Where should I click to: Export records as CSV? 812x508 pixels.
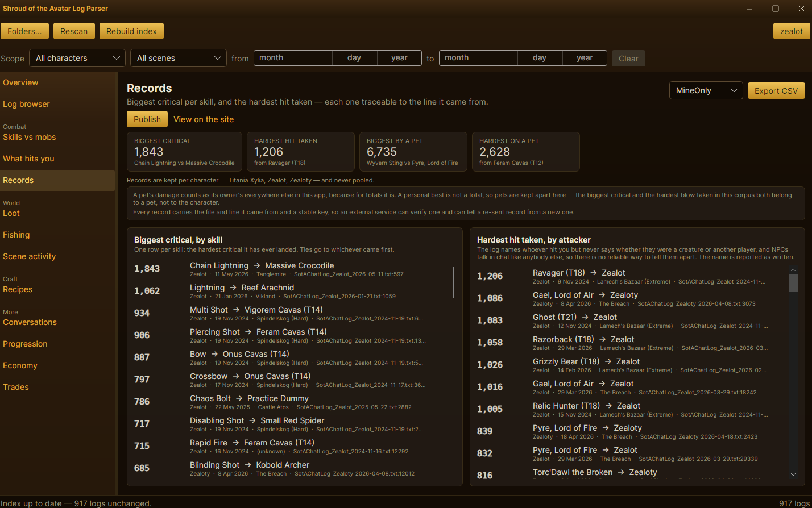tap(776, 91)
